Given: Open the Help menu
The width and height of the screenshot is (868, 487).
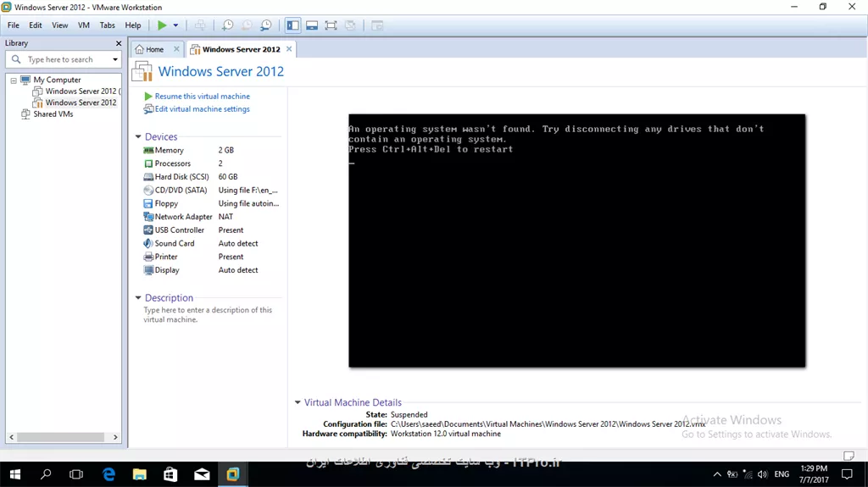Looking at the screenshot, I should [133, 25].
